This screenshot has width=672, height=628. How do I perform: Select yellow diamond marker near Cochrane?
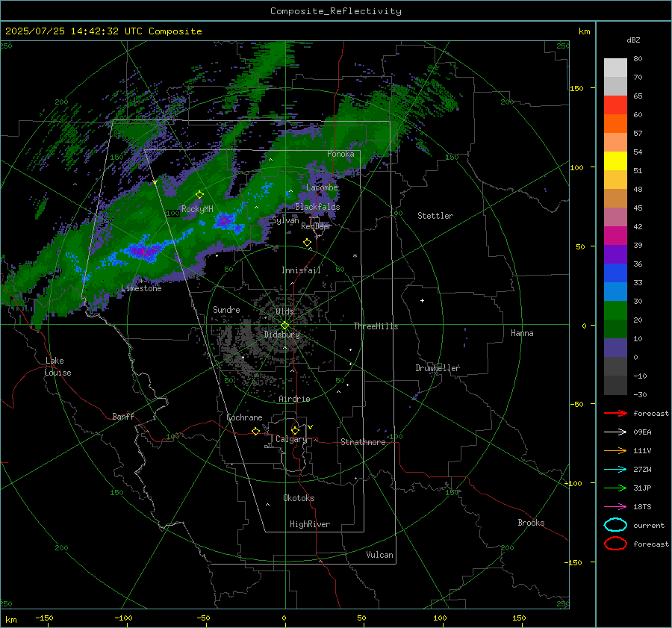[256, 431]
